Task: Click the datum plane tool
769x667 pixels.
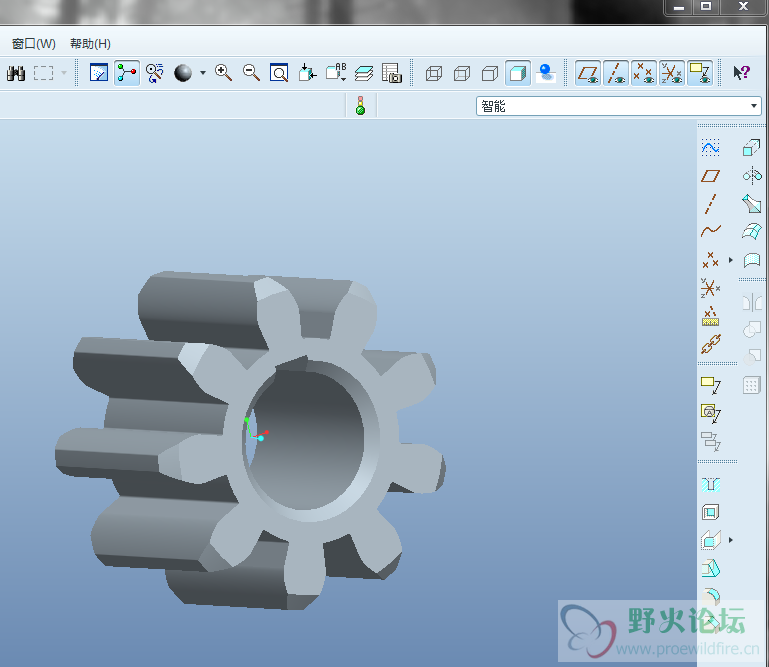Action: (710, 176)
